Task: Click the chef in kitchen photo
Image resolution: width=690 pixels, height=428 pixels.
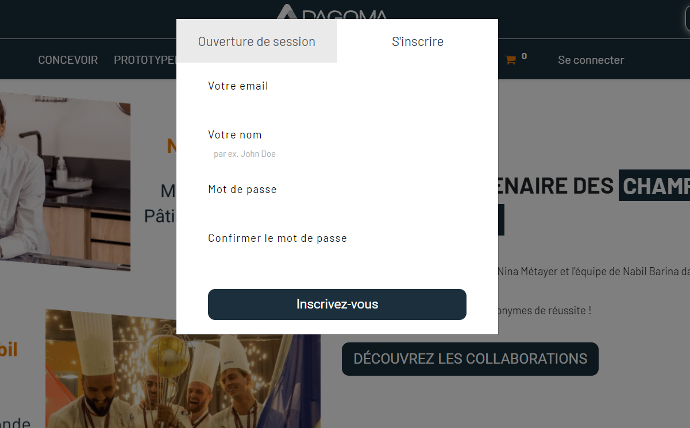Action: tap(65, 181)
